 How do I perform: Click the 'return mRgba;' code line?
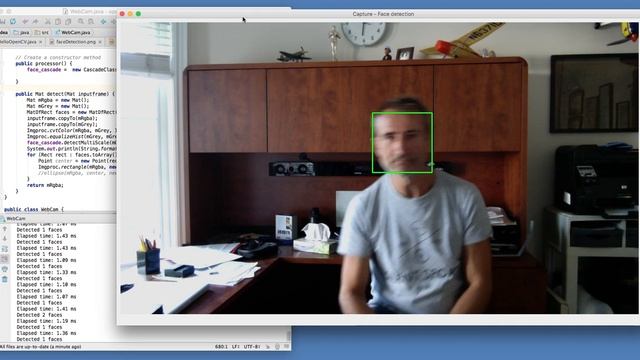tap(45, 185)
